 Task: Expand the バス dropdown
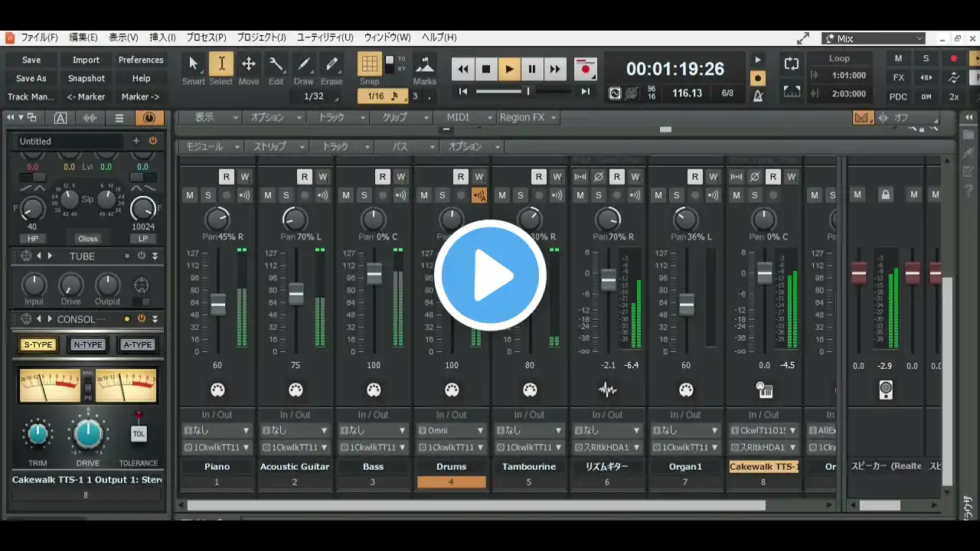[x=406, y=146]
